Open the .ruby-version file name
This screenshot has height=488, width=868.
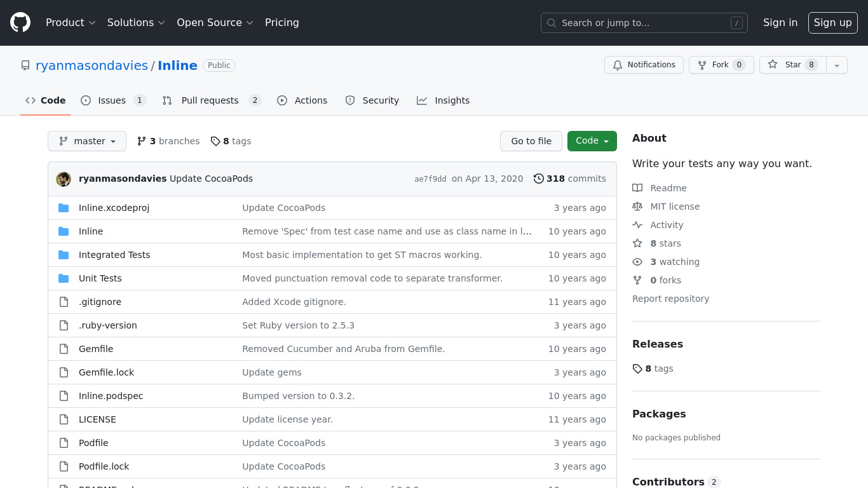coord(107,325)
